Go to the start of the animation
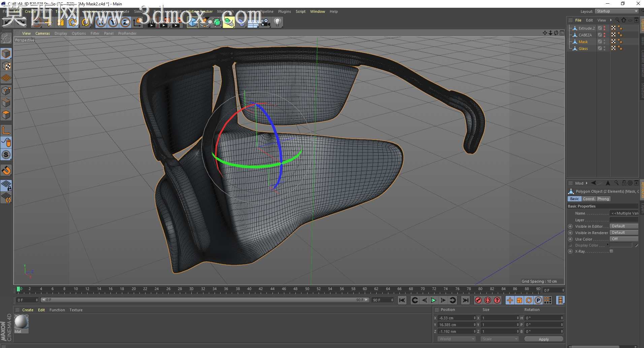The height and width of the screenshot is (348, 644). [x=402, y=300]
